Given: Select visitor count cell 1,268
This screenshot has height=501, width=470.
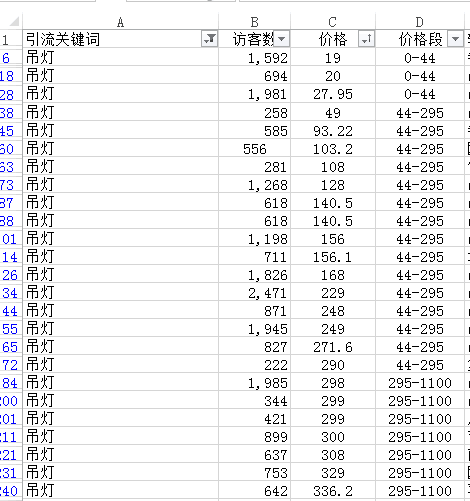Looking at the screenshot, I should (254, 184).
